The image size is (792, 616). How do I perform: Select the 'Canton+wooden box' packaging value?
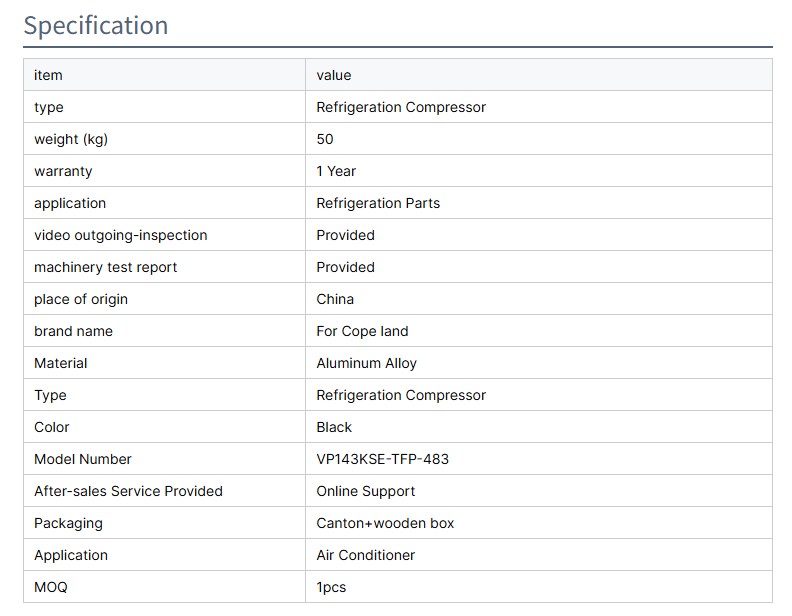click(x=385, y=523)
